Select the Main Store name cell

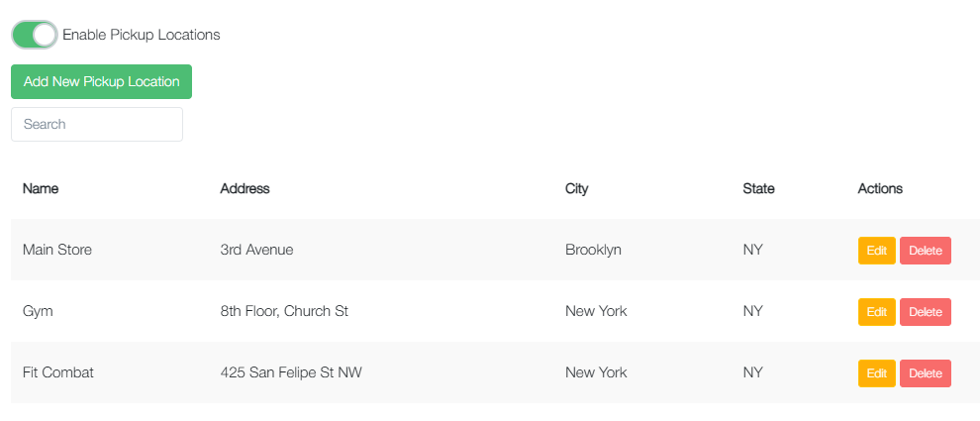point(57,251)
